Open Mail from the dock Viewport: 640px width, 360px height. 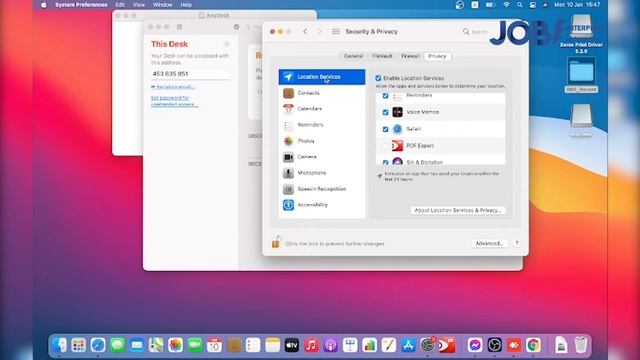[137, 345]
